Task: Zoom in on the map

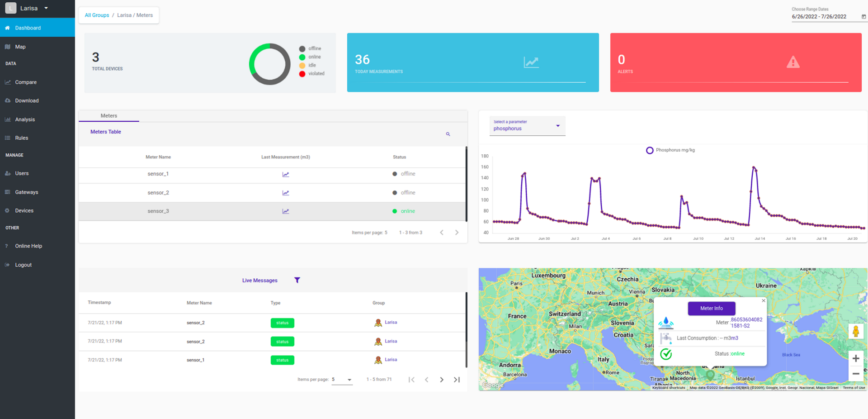Action: pos(856,358)
